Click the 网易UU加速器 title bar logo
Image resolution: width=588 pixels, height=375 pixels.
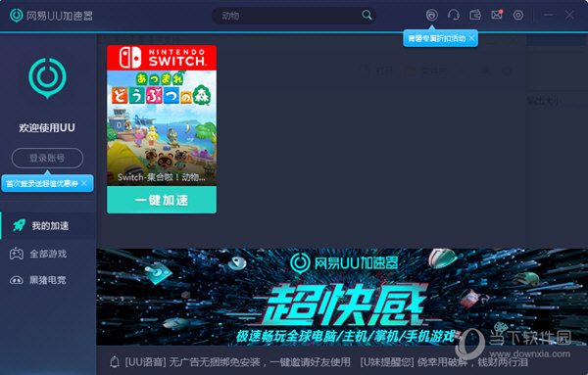(51, 16)
